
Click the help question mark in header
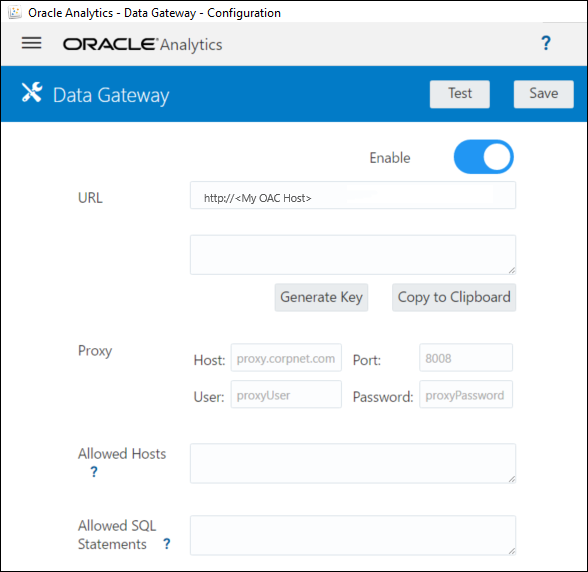[546, 43]
